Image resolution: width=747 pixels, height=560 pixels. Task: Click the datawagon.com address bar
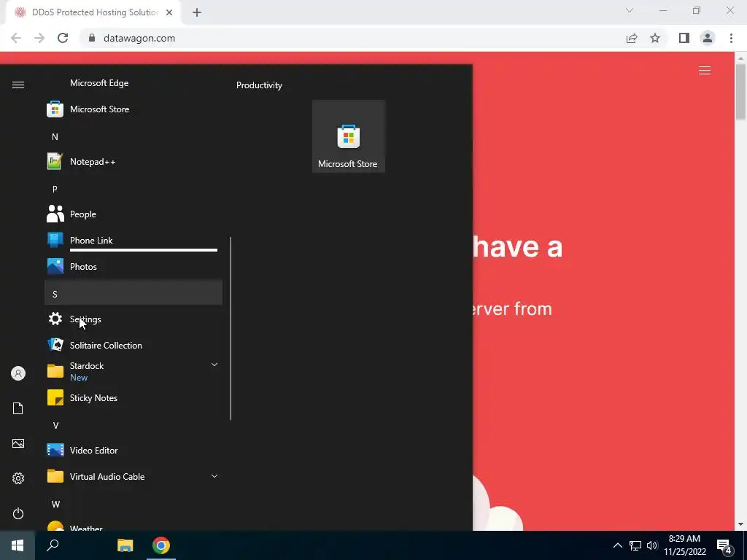(x=352, y=38)
